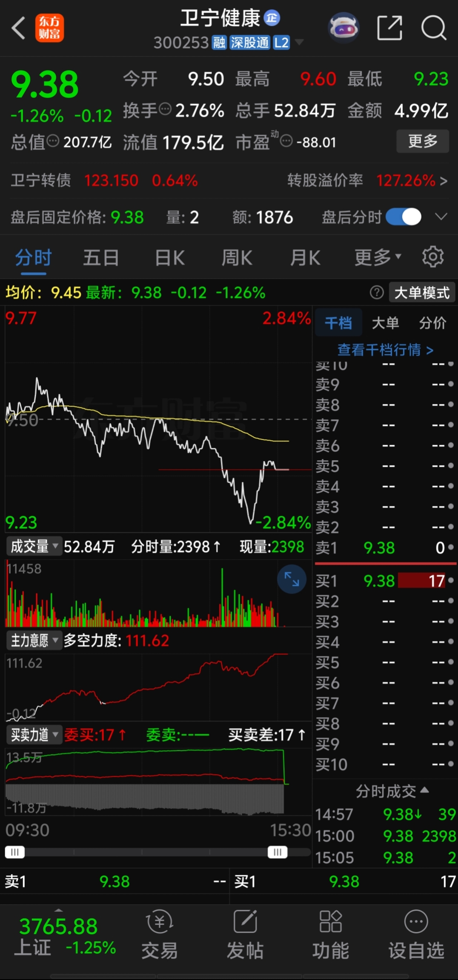Open 转股溢价率 details arrow

click(x=444, y=181)
